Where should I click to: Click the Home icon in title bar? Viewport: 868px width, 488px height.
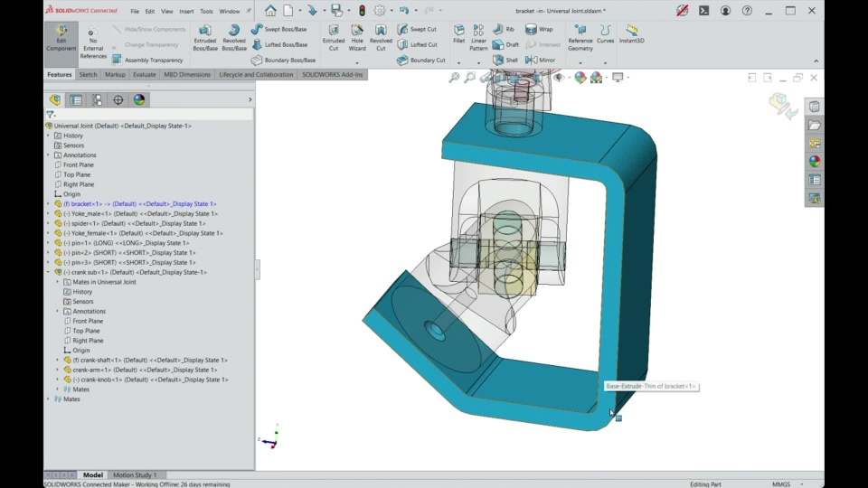click(270, 11)
